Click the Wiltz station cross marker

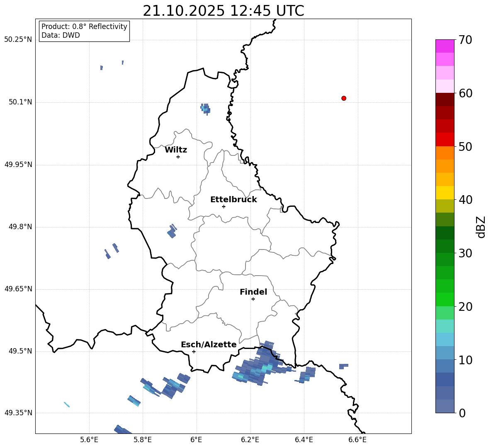pos(178,157)
